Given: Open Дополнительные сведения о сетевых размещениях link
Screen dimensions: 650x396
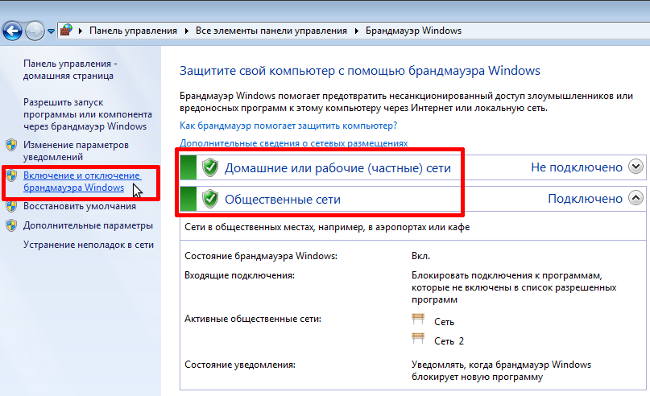Looking at the screenshot, I should click(293, 143).
